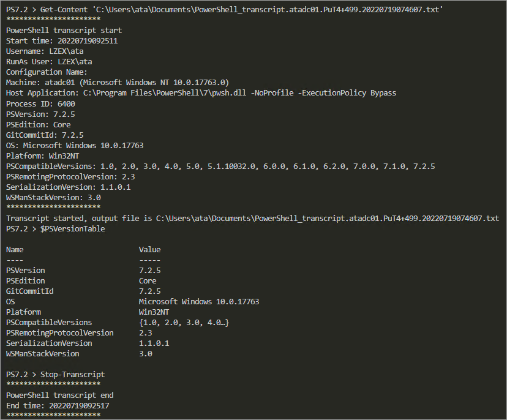Click the Username LZEX\ata line
Image resolution: width=507 pixels, height=420 pixels.
[x=45, y=51]
